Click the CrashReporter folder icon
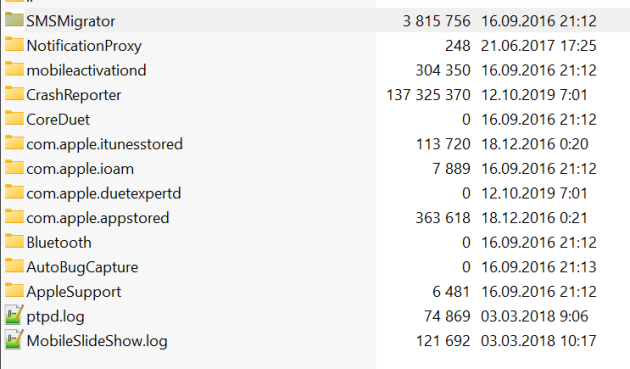 pos(14,94)
